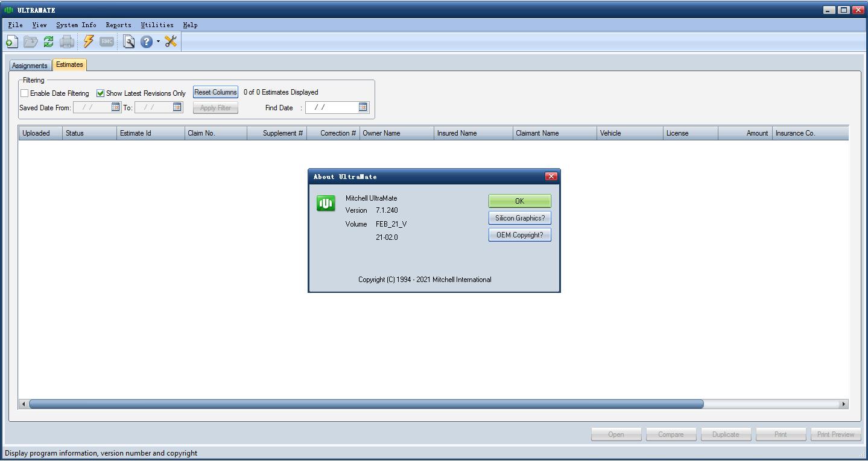Open the Help menu
This screenshot has height=461, width=868.
[190, 25]
